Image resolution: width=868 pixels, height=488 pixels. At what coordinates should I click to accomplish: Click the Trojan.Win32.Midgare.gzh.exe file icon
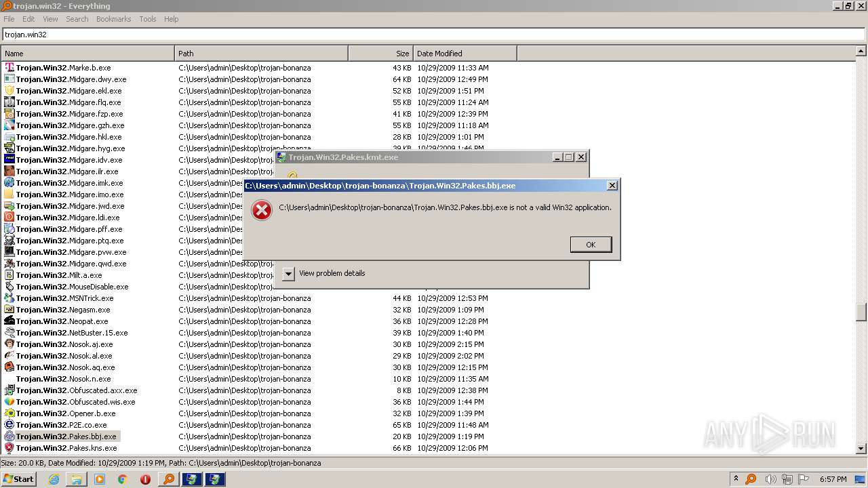[x=9, y=125]
